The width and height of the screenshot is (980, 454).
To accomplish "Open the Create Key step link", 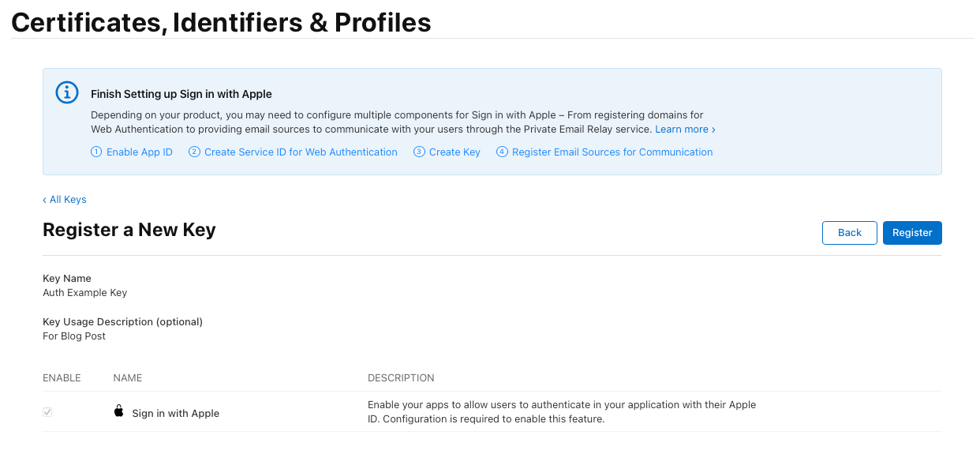I will click(454, 152).
